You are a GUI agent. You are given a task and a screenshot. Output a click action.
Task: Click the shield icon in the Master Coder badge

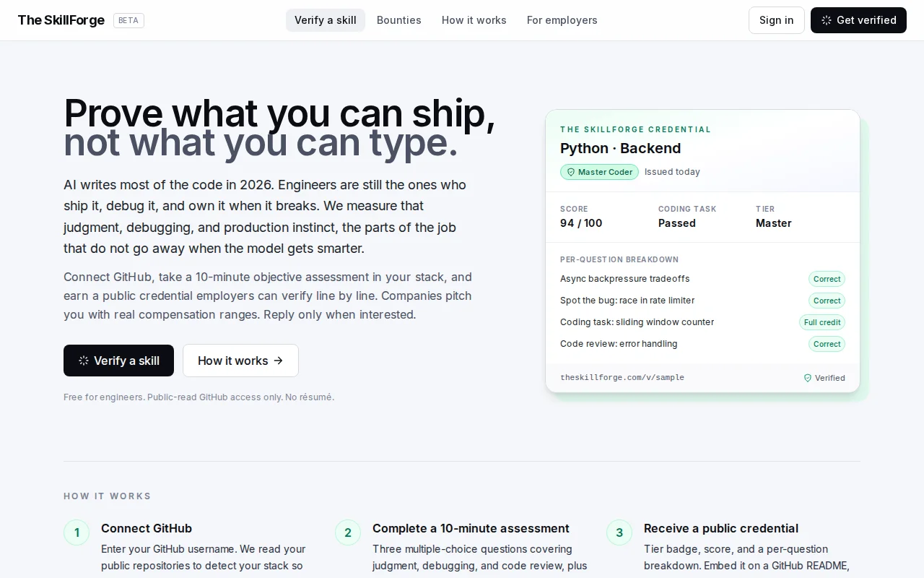coord(571,172)
